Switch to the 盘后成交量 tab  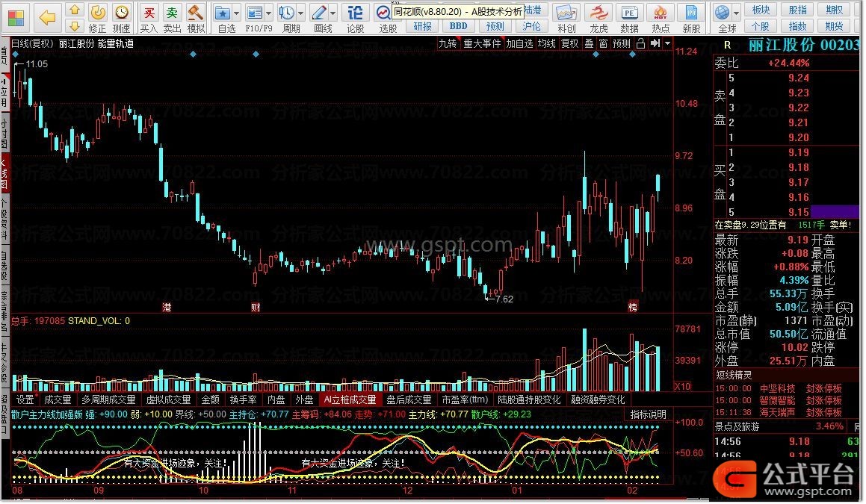pos(409,399)
